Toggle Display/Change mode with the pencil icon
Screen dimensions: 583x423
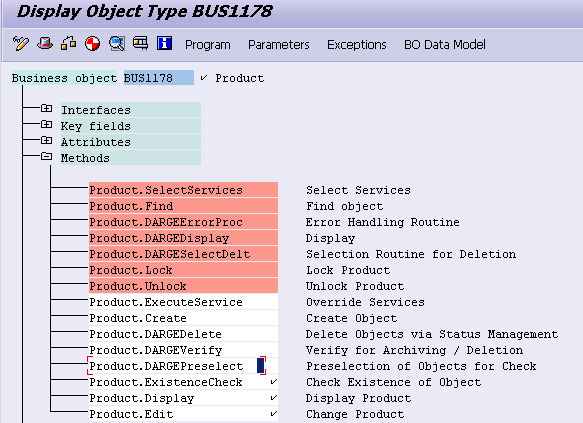[20, 44]
